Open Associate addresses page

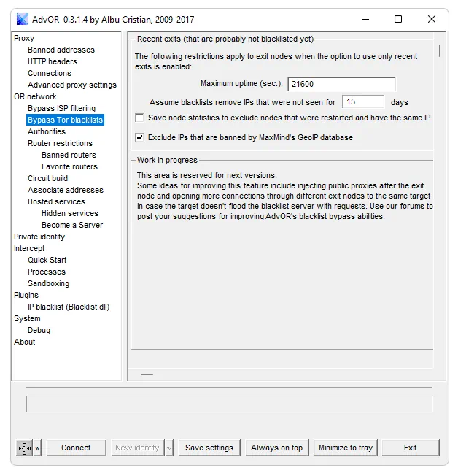pos(66,190)
